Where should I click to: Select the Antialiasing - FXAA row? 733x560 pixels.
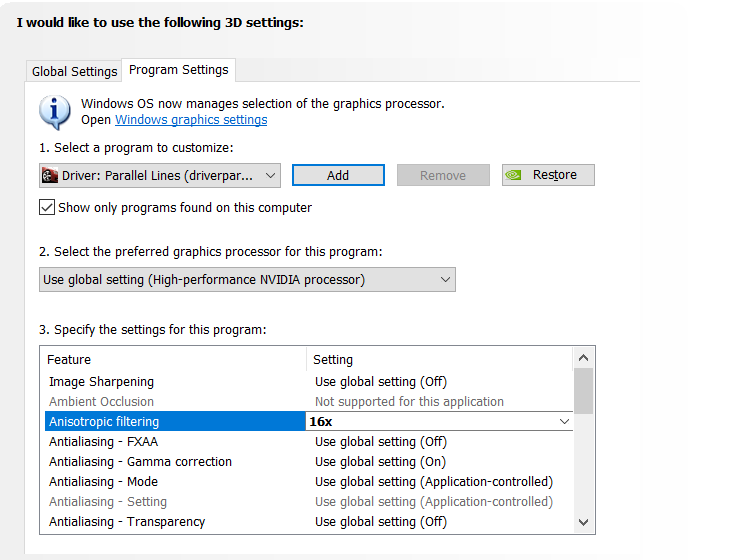click(x=104, y=442)
